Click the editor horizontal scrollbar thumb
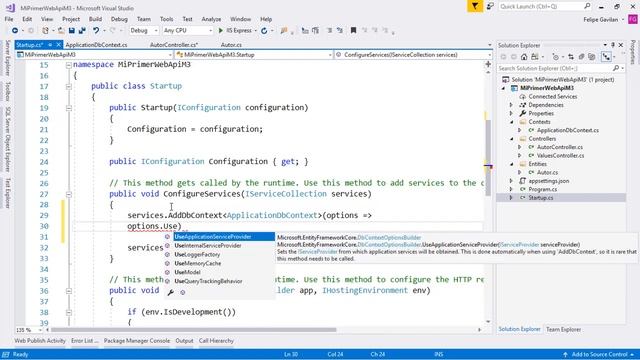 click(x=193, y=330)
